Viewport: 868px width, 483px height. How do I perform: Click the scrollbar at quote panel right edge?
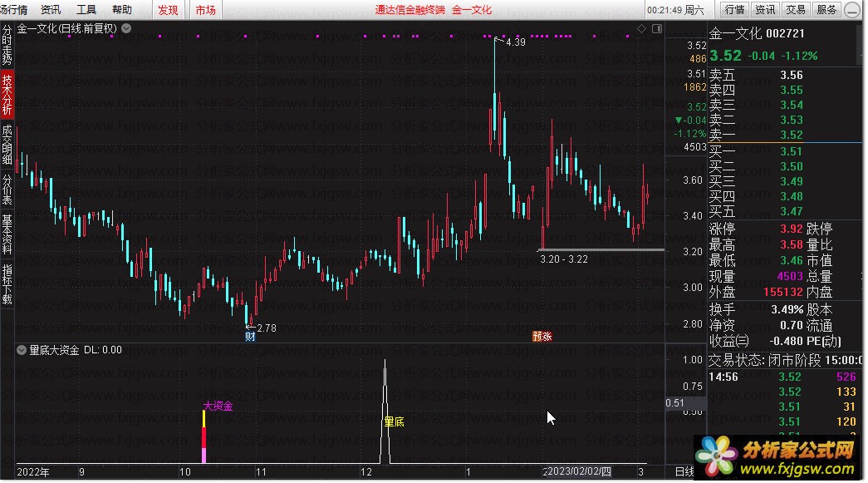pyautogui.click(x=861, y=43)
